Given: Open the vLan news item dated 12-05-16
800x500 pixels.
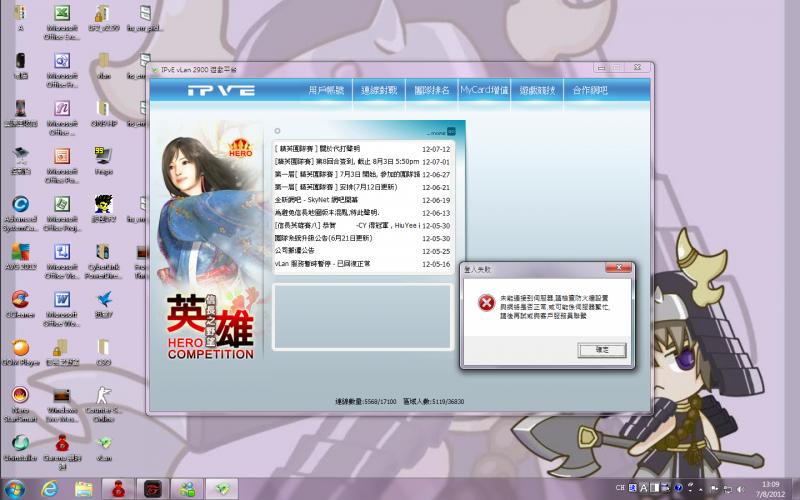Looking at the screenshot, I should click(363, 264).
